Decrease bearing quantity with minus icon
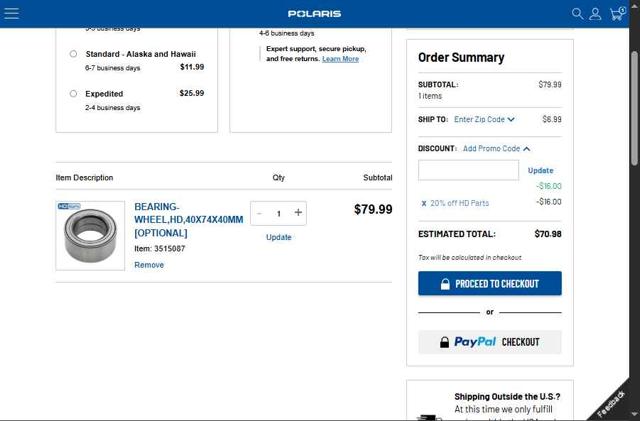The height and width of the screenshot is (421, 640). [x=260, y=213]
